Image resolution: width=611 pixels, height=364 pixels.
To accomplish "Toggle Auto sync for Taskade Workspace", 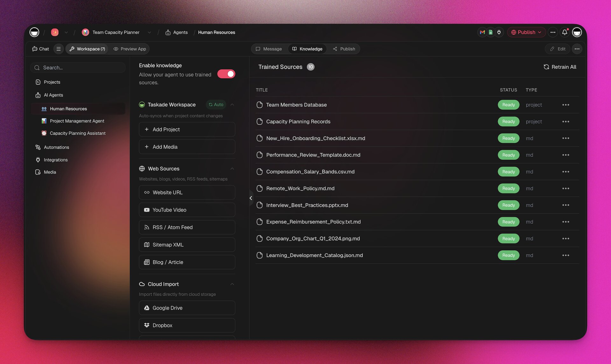I will [x=216, y=104].
